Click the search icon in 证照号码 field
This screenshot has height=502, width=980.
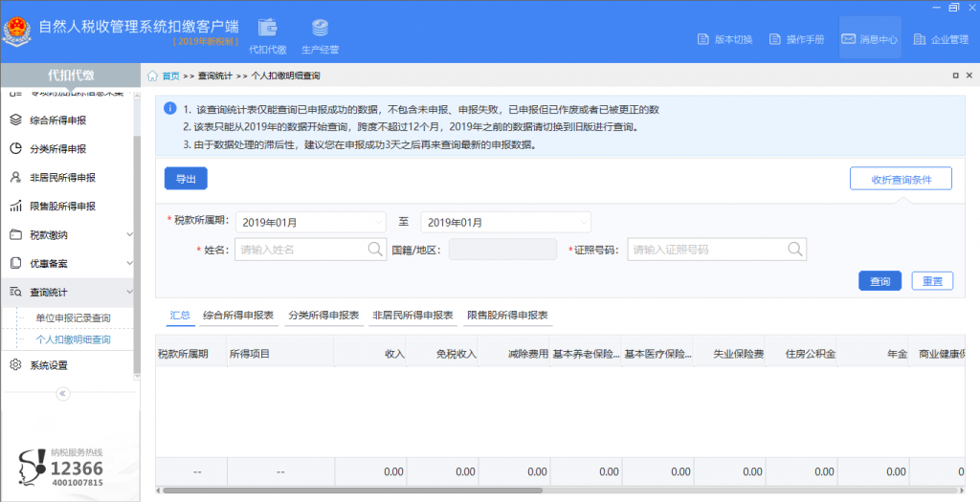[x=795, y=250]
